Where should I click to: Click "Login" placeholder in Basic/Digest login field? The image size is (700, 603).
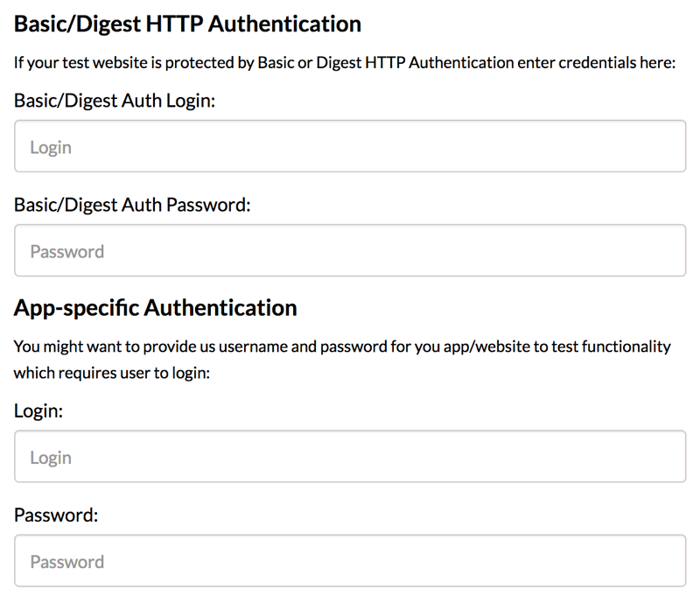tap(51, 147)
